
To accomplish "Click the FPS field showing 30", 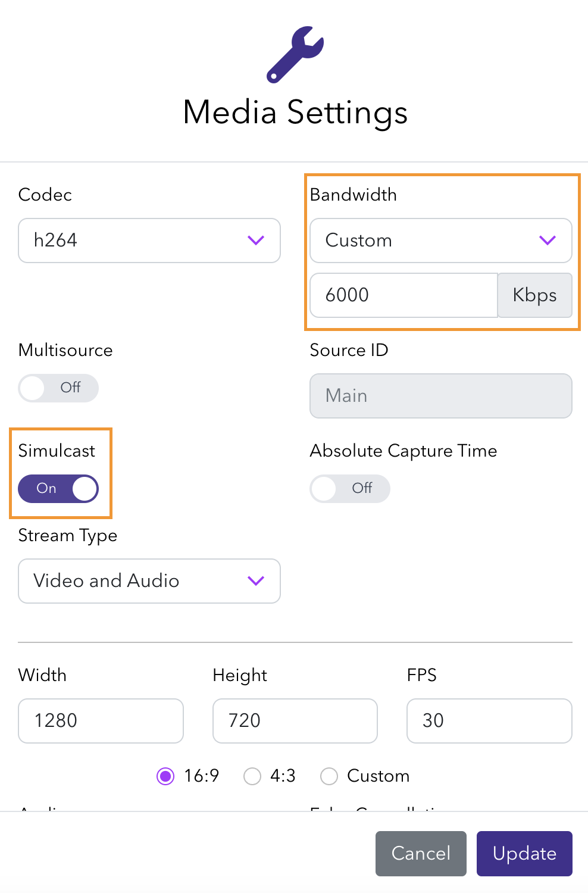I will pos(489,721).
